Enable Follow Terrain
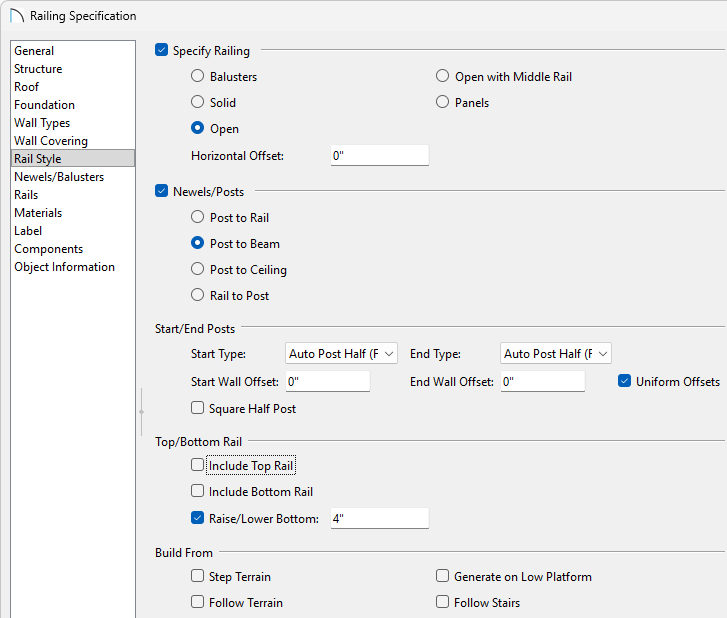The width and height of the screenshot is (727, 618). [198, 602]
